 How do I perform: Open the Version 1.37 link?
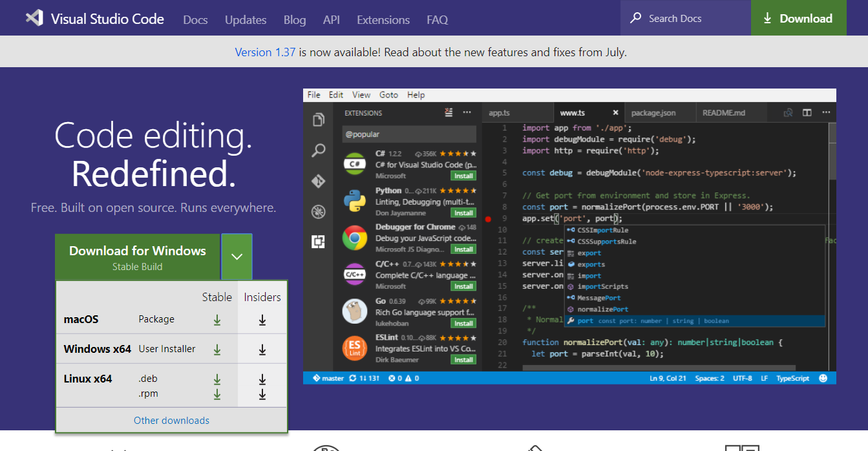click(x=265, y=52)
